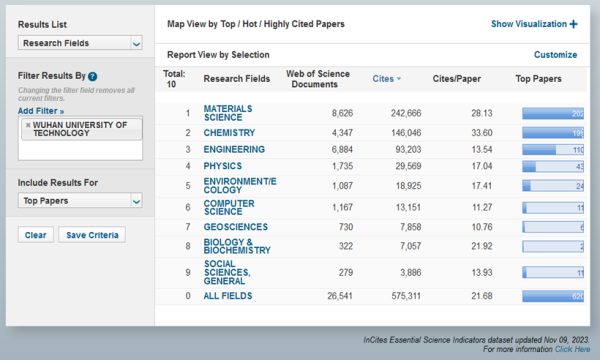600x360 pixels.
Task: Click the Top Papers column header
Action: (x=538, y=79)
